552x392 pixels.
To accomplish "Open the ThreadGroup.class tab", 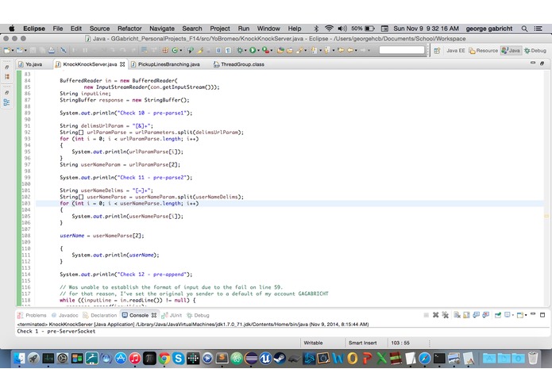I will click(x=239, y=64).
